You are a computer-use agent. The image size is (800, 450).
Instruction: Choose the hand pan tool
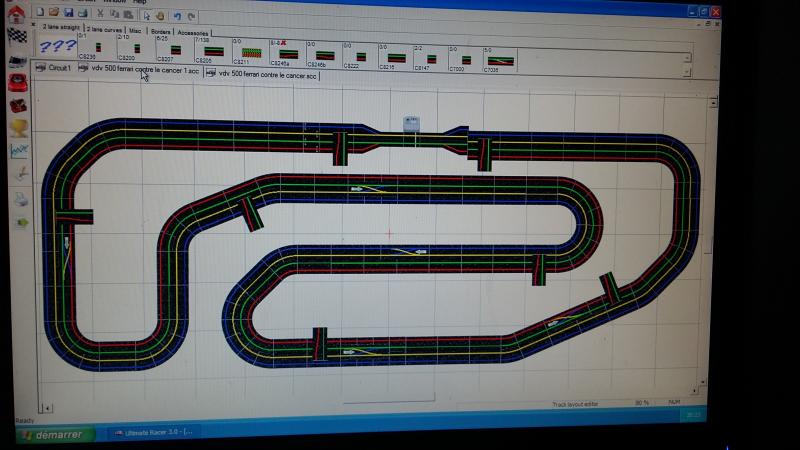160,15
